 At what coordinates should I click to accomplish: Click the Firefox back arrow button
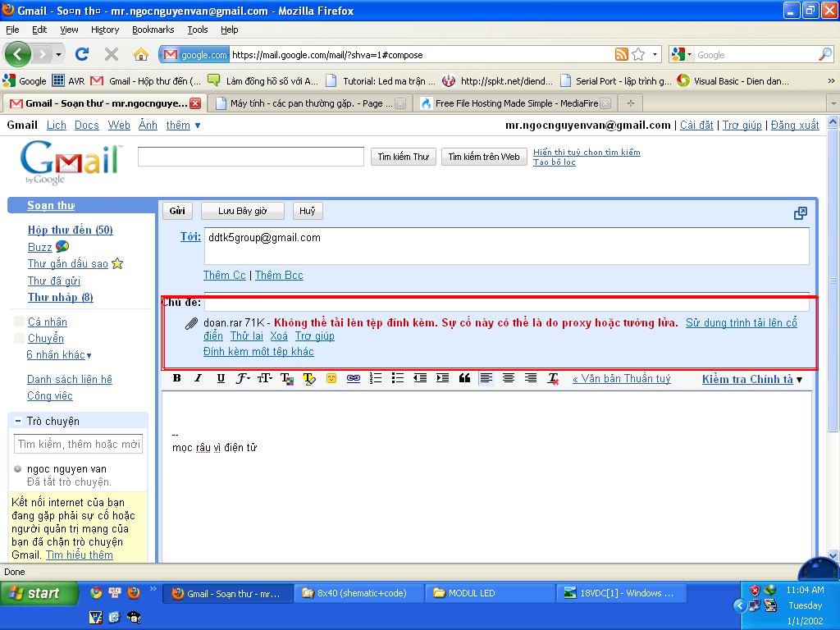click(x=18, y=54)
